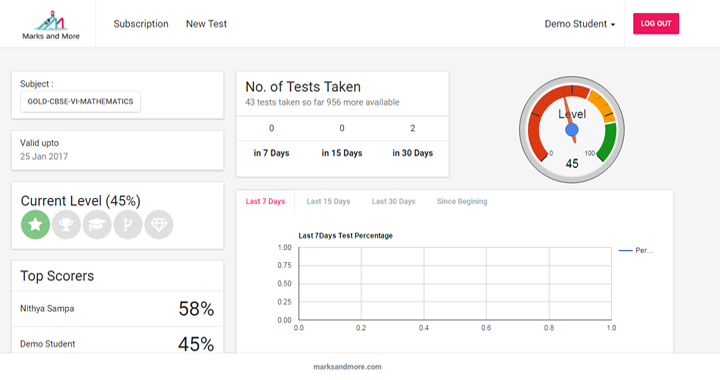720x380 pixels.
Task: Select the green star level badge
Action: pos(35,224)
